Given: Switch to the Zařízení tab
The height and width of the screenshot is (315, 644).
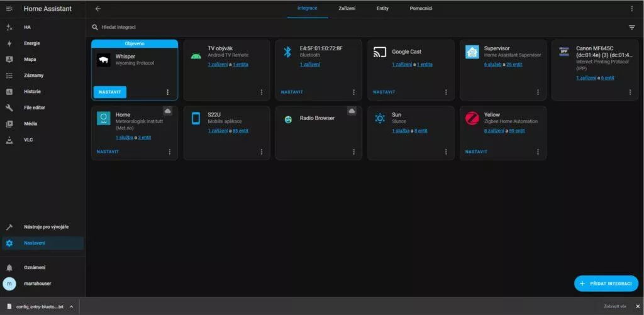Looking at the screenshot, I should coord(347,9).
